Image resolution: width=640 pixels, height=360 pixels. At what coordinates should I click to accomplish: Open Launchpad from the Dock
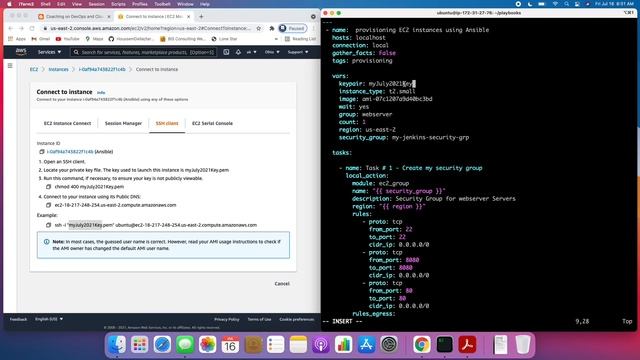click(140, 344)
